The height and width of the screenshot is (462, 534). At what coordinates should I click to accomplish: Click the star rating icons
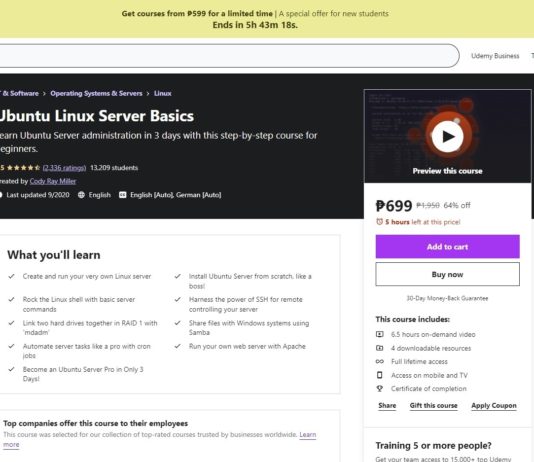pyautogui.click(x=23, y=168)
